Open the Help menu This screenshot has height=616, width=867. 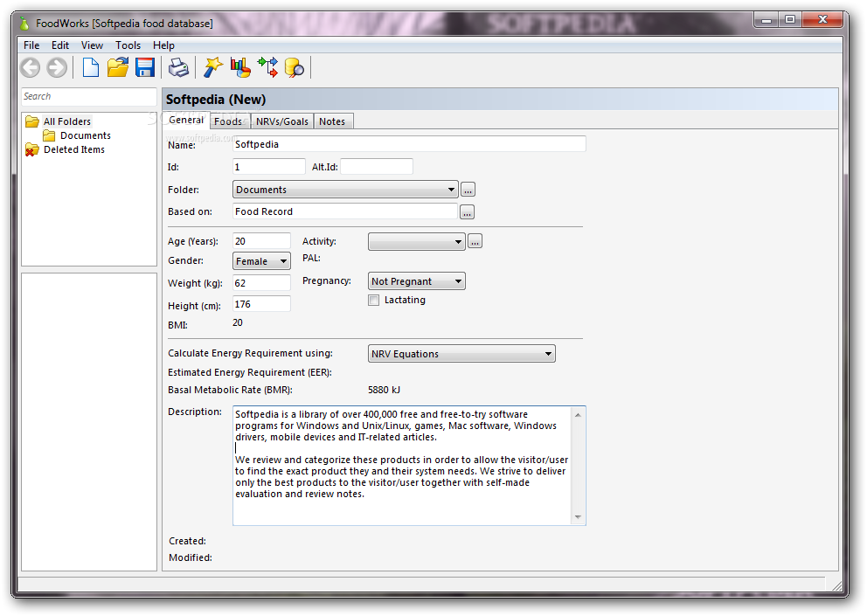[163, 45]
